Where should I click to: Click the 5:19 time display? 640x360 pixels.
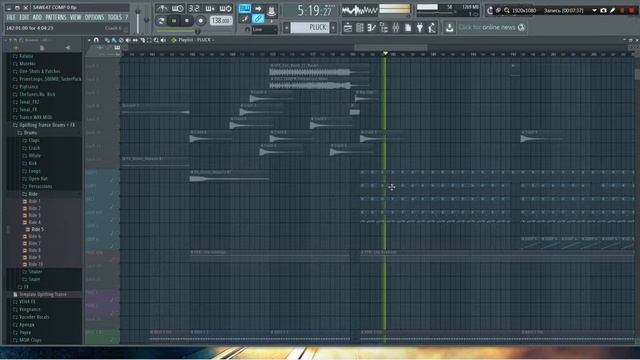[314, 11]
